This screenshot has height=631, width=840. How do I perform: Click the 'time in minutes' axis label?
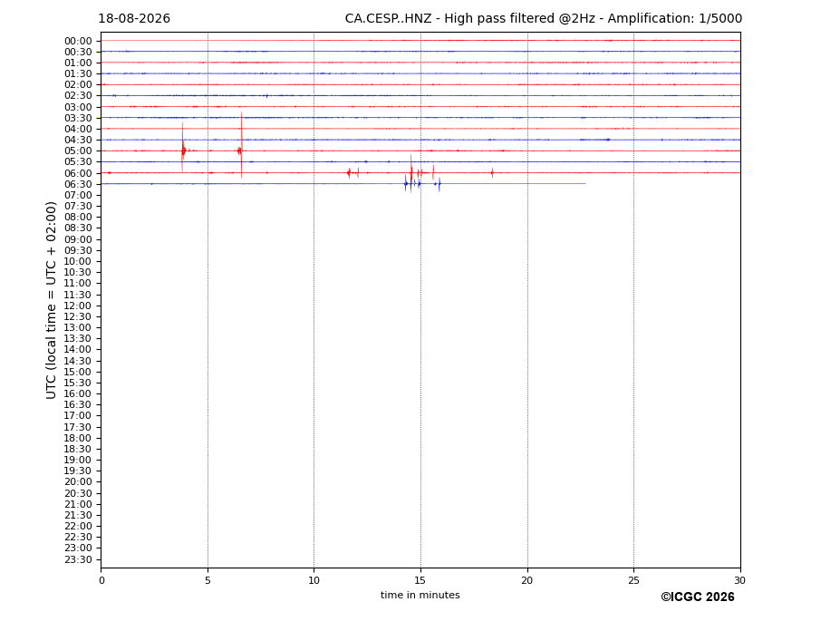click(420, 595)
